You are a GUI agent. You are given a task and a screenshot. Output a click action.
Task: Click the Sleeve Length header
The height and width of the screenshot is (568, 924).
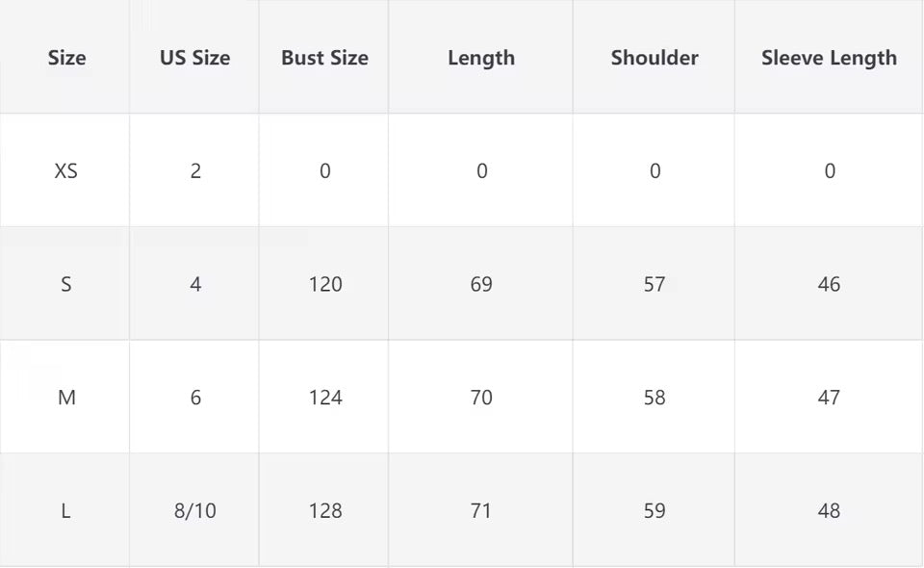[829, 58]
